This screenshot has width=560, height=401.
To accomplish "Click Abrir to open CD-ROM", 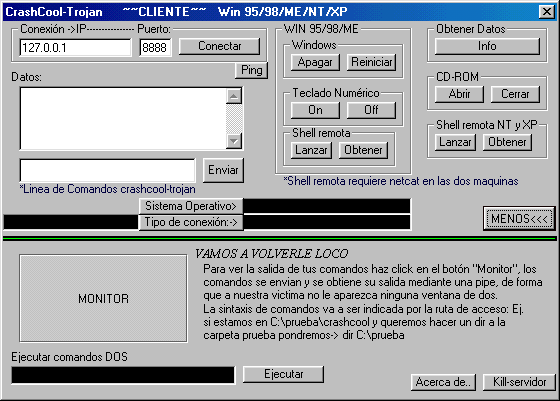I will coord(459,94).
